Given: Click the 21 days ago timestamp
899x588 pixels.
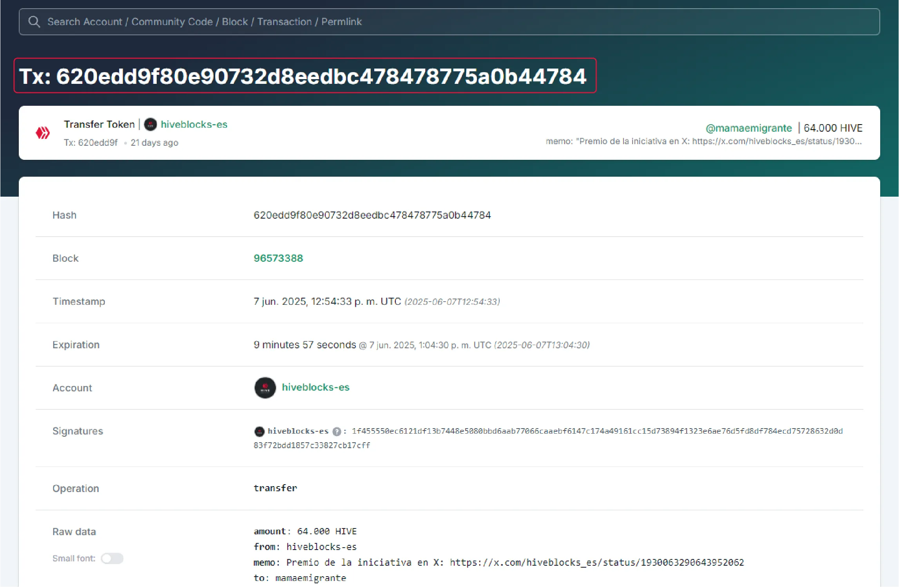Looking at the screenshot, I should click(x=154, y=143).
